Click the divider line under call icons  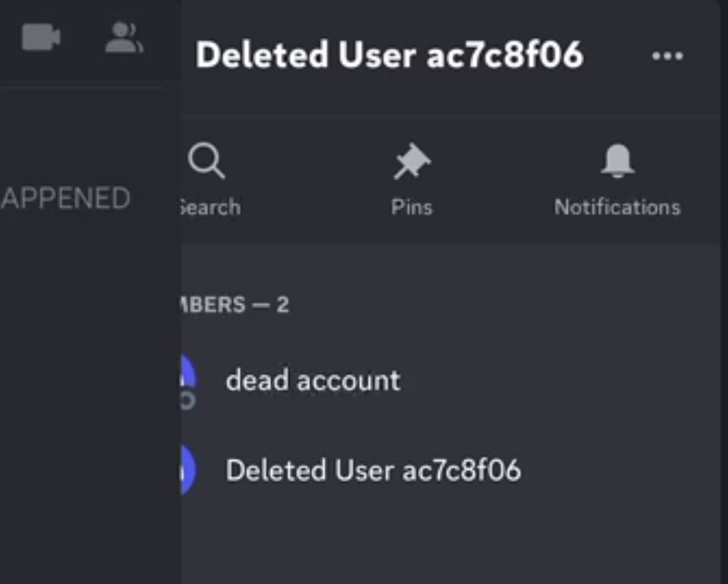pyautogui.click(x=82, y=87)
